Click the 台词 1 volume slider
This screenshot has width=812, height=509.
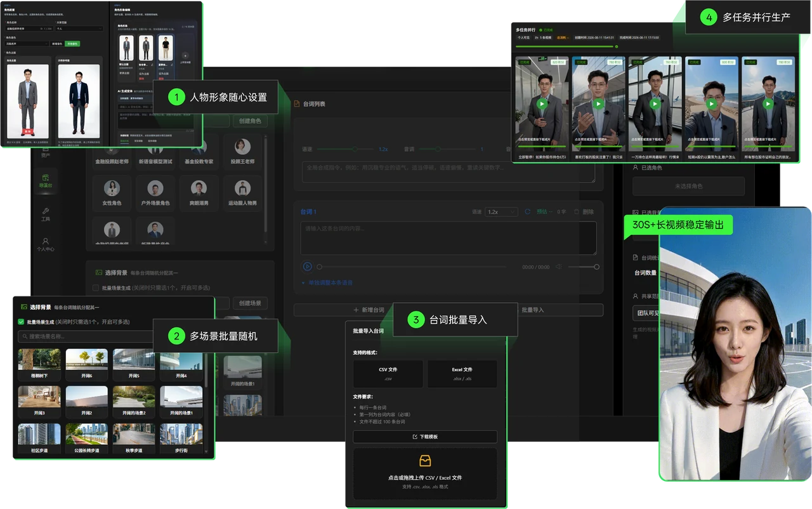(x=584, y=267)
